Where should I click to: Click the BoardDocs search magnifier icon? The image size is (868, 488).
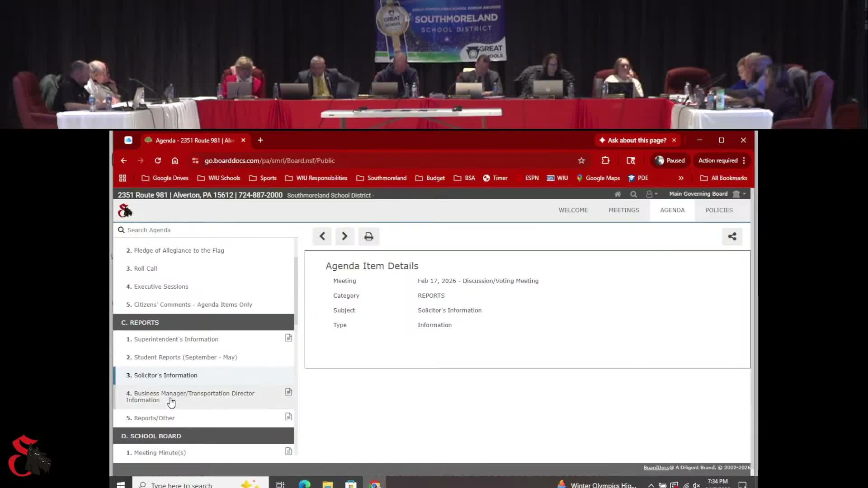[633, 194]
